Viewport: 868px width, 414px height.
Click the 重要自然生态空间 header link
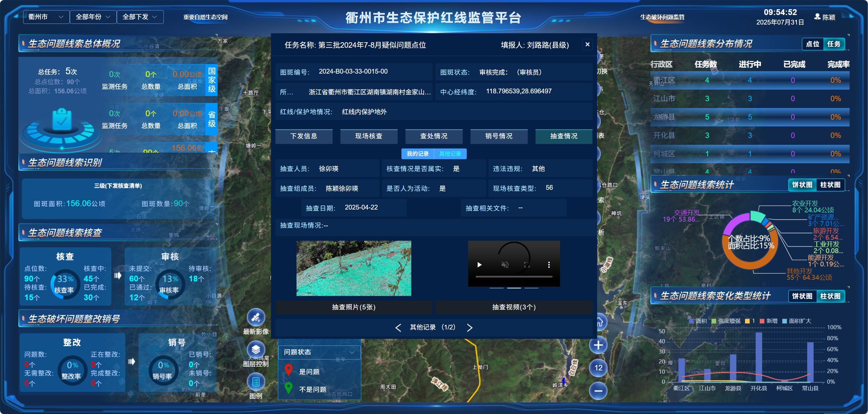pos(205,17)
